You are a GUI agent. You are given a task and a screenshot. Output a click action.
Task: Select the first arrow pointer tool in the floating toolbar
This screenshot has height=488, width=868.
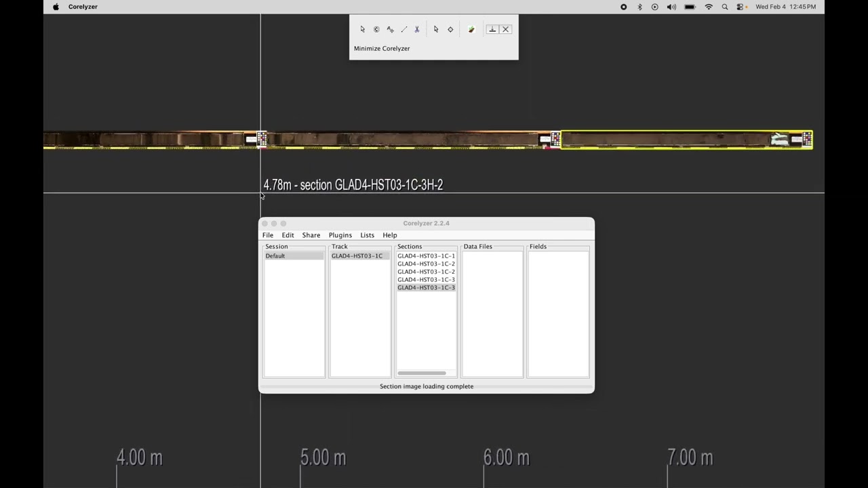(x=362, y=29)
